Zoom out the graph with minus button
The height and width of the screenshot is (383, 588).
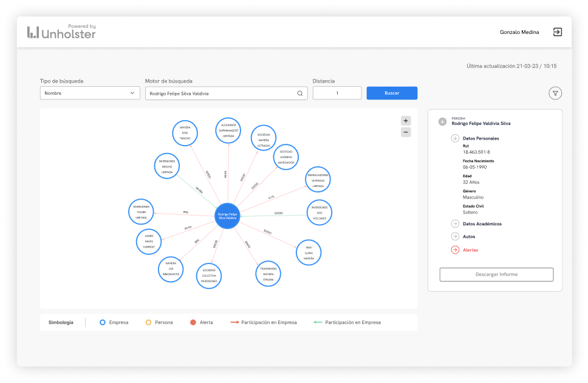click(406, 132)
